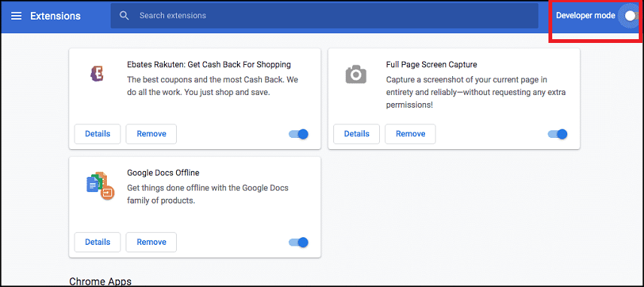Click the Ebates Rakuten extension icon
The width and height of the screenshot is (644, 287).
point(97,75)
